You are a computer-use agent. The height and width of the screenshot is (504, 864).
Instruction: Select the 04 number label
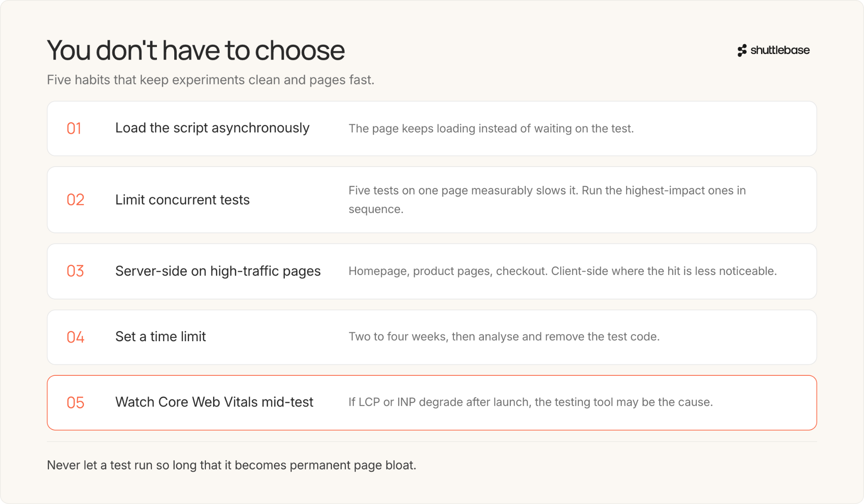tap(76, 337)
